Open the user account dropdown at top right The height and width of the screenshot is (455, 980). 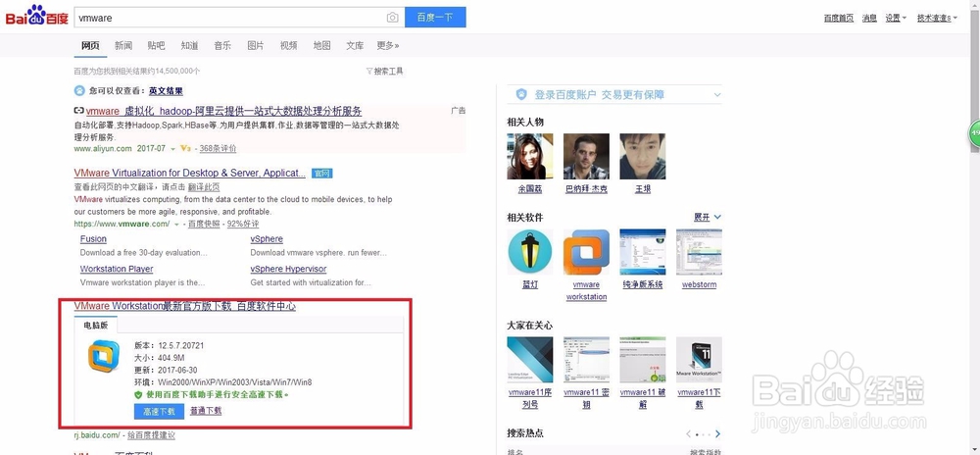[936, 18]
